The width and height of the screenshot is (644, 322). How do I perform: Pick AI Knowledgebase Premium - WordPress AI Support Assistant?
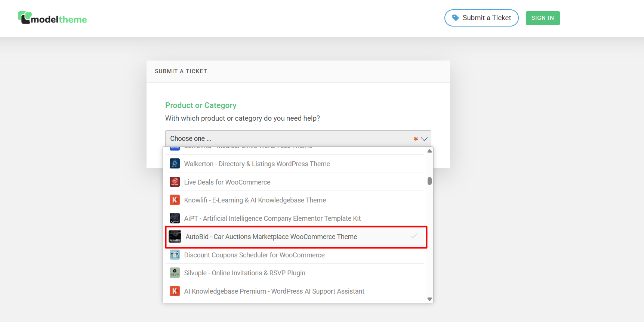click(x=295, y=291)
